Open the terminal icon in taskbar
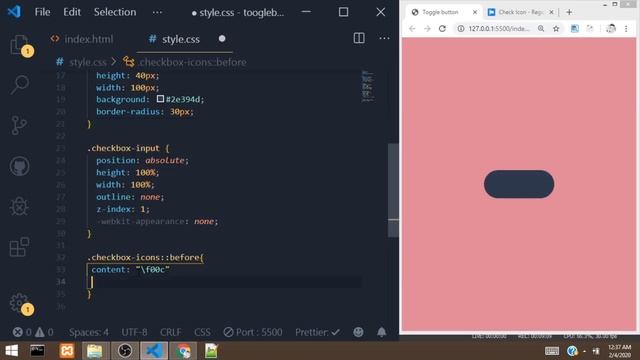The image size is (640, 360). [x=37, y=351]
